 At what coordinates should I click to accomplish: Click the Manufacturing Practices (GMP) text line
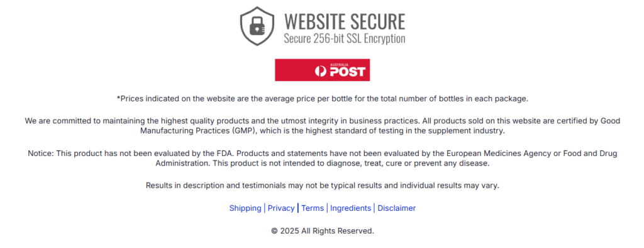[323, 131]
